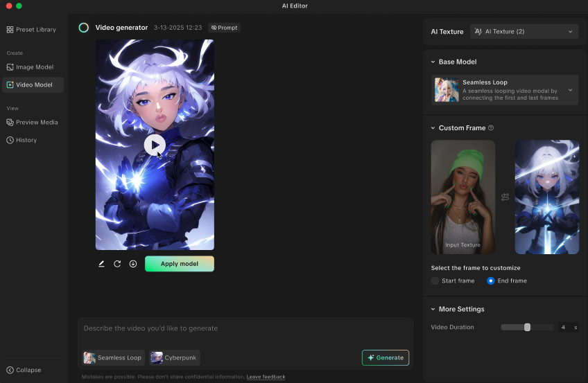The height and width of the screenshot is (383, 588).
Task: Click the regenerate refresh icon
Action: (117, 264)
